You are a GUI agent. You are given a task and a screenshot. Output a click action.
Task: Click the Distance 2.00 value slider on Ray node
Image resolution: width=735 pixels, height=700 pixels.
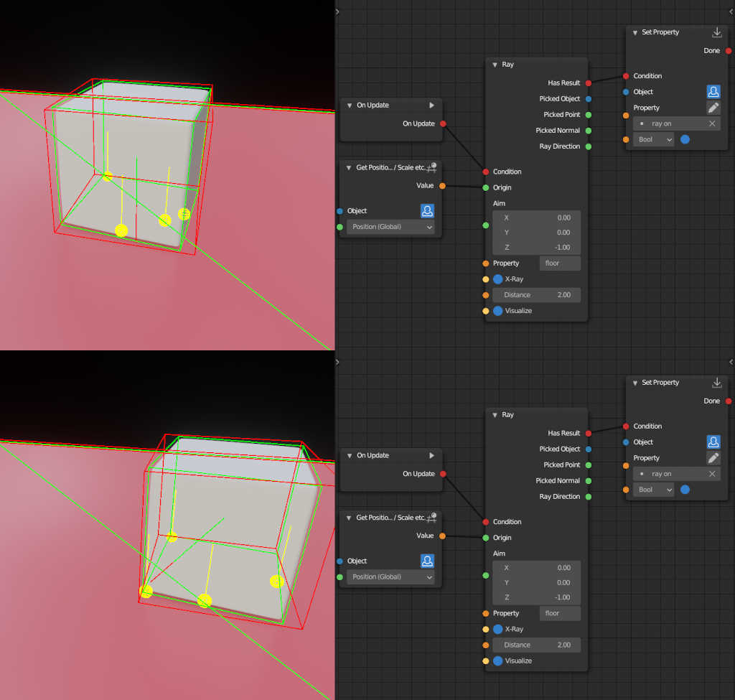536,294
